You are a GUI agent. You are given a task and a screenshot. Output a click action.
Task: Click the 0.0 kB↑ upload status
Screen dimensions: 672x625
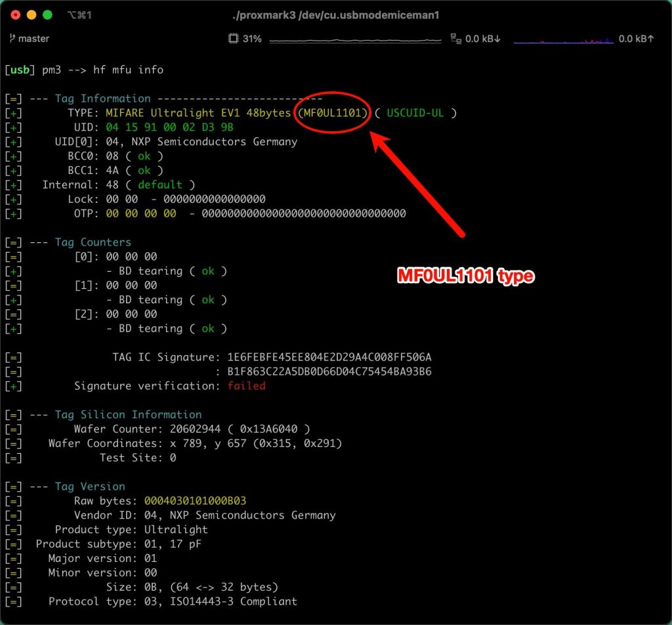pyautogui.click(x=636, y=39)
